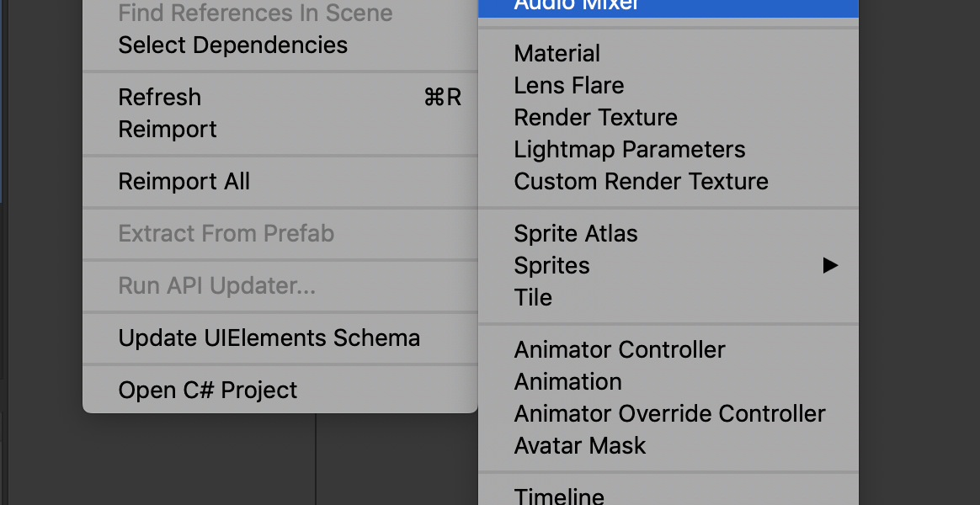Create a new Material asset
The height and width of the screenshot is (505, 980).
(x=557, y=54)
